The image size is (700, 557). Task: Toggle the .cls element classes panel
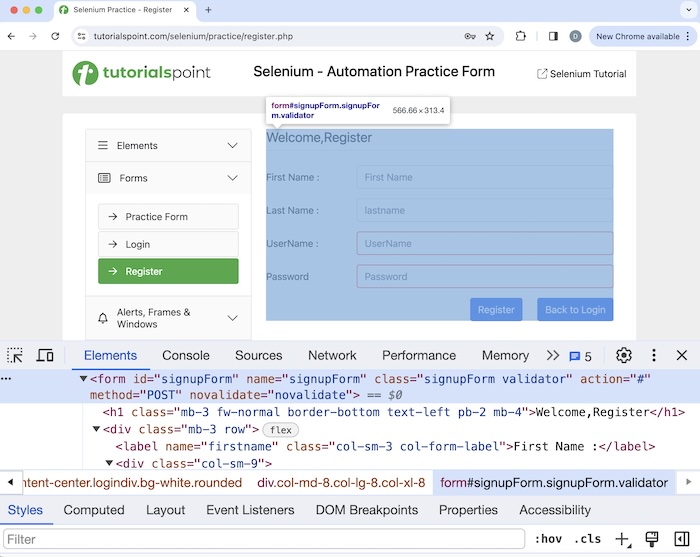[x=589, y=539]
